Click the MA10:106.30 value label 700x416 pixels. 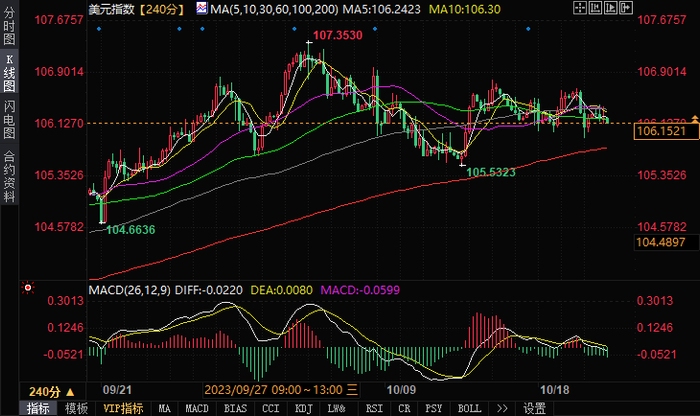pyautogui.click(x=465, y=9)
